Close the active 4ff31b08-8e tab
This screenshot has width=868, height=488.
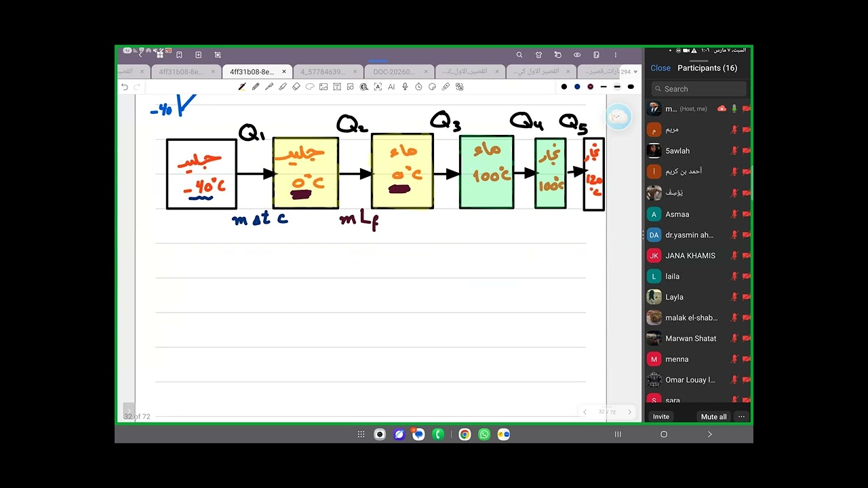click(x=283, y=71)
